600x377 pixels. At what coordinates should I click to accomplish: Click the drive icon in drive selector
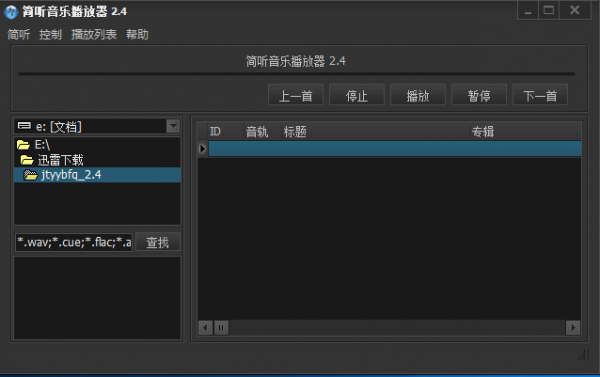point(24,126)
